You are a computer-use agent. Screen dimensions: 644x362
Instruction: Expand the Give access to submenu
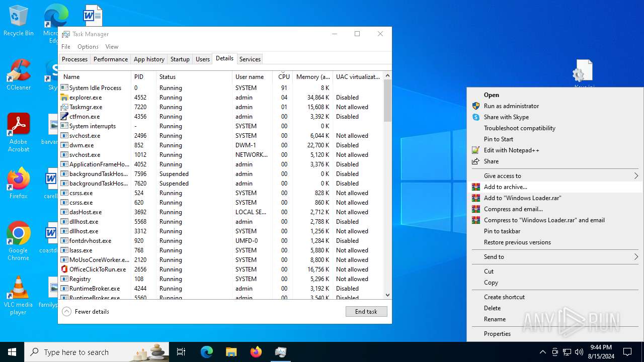point(555,176)
